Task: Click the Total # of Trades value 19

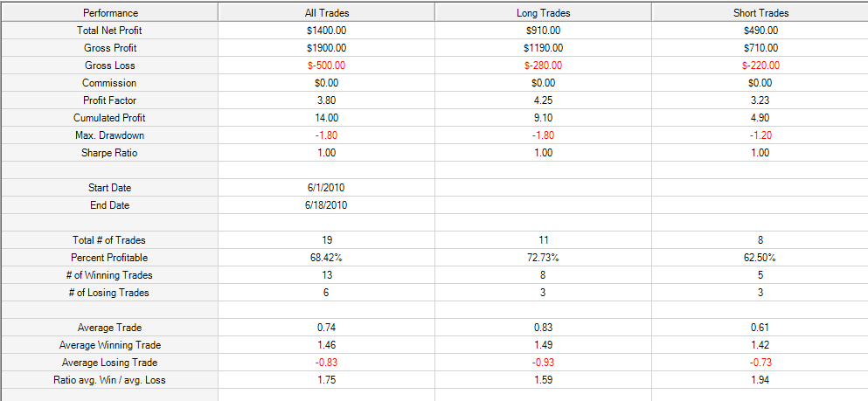Action: tap(326, 240)
